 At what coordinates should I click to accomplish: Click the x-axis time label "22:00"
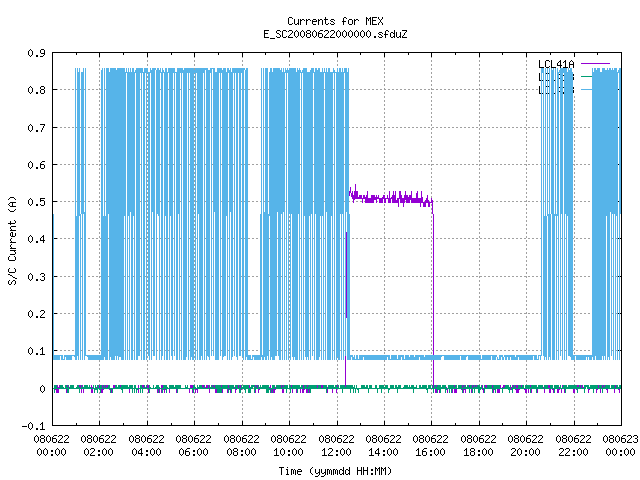(x=573, y=452)
